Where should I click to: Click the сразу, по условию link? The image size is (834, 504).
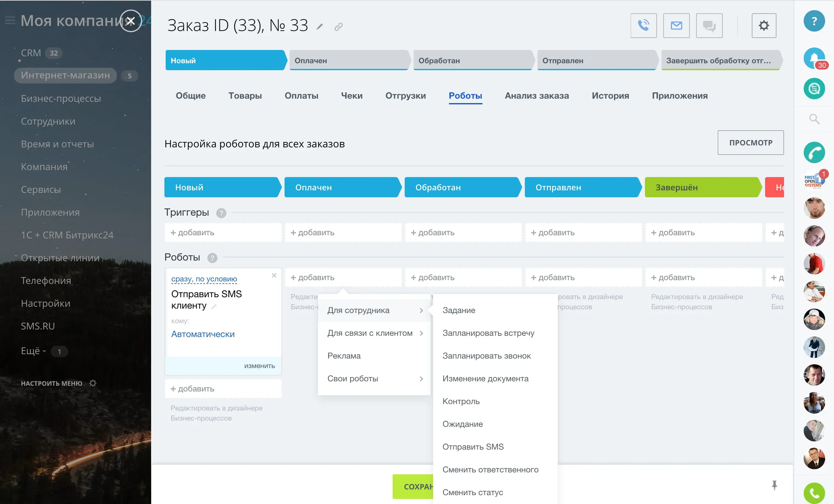point(204,279)
